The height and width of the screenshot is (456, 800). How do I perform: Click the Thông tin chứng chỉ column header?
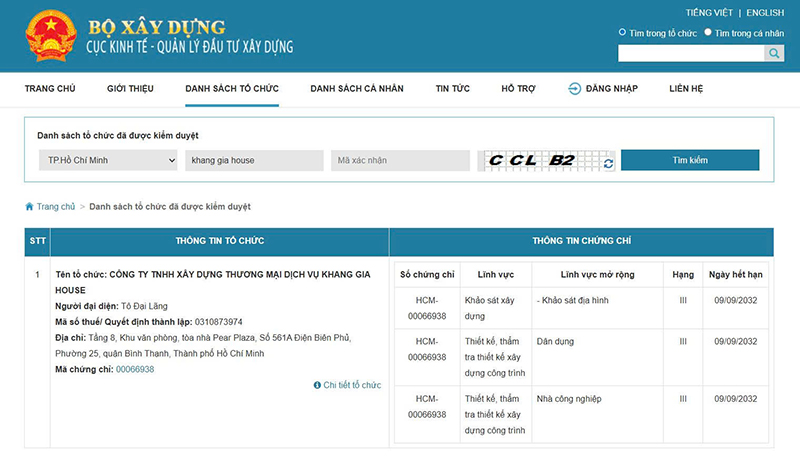point(582,241)
